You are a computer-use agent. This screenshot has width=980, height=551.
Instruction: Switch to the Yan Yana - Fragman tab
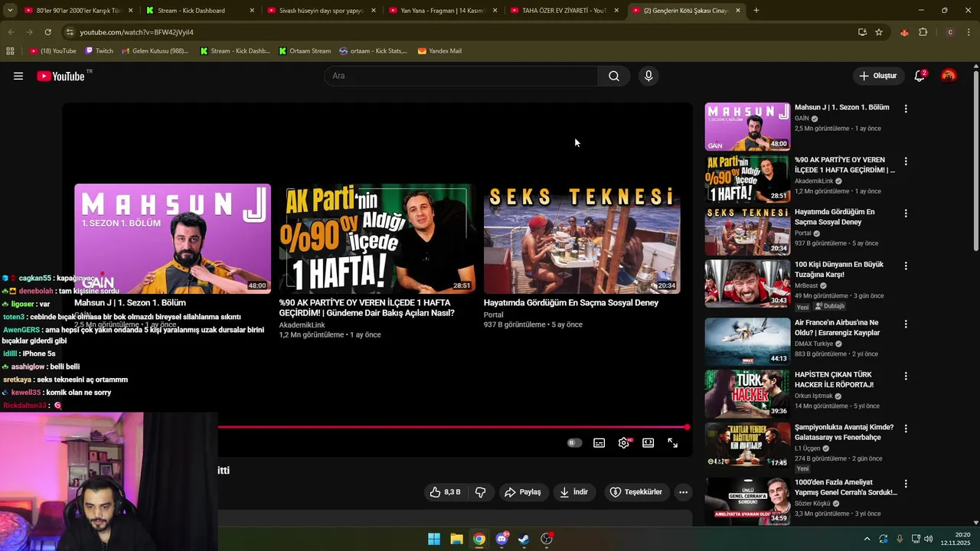pos(443,11)
